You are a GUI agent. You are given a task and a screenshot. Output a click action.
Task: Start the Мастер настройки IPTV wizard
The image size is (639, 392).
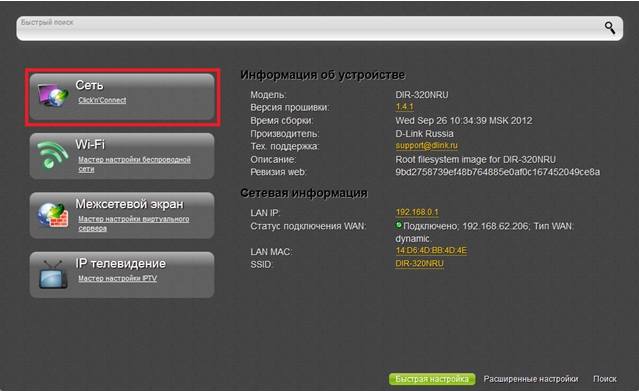(x=117, y=278)
